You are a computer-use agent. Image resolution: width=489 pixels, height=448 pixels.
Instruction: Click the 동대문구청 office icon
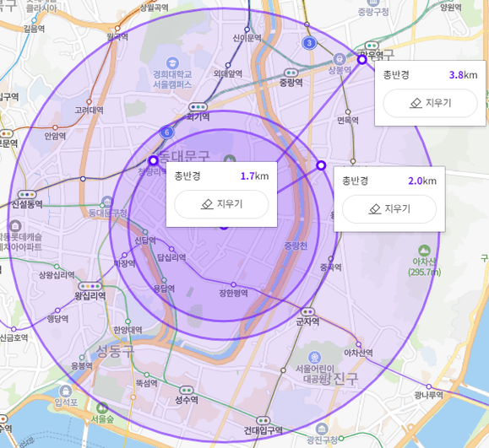[107, 202]
